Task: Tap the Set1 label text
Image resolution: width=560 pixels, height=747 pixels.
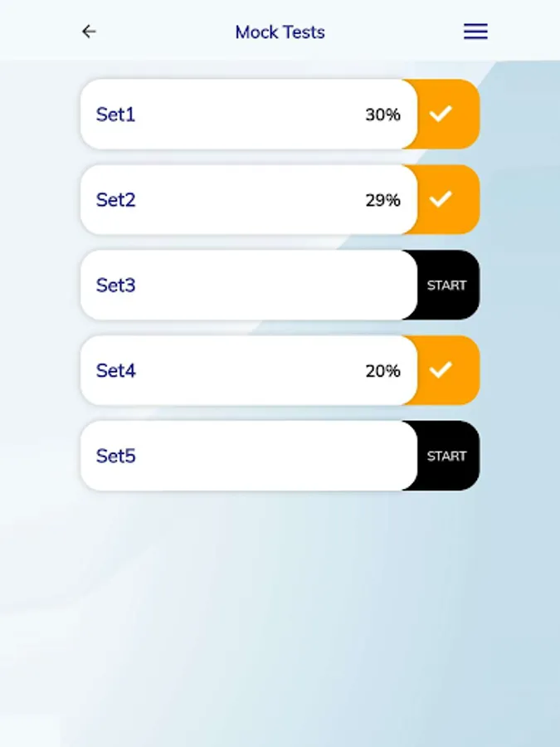Action: (115, 115)
